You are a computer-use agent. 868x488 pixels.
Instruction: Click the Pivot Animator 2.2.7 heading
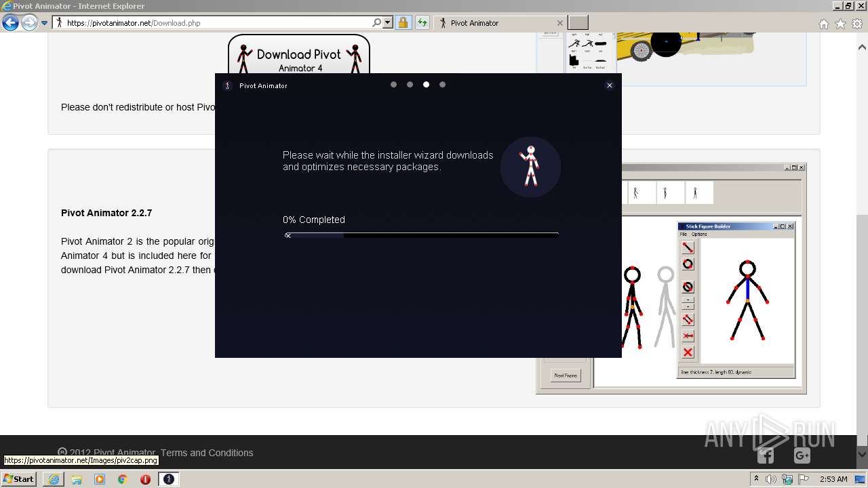(x=106, y=213)
